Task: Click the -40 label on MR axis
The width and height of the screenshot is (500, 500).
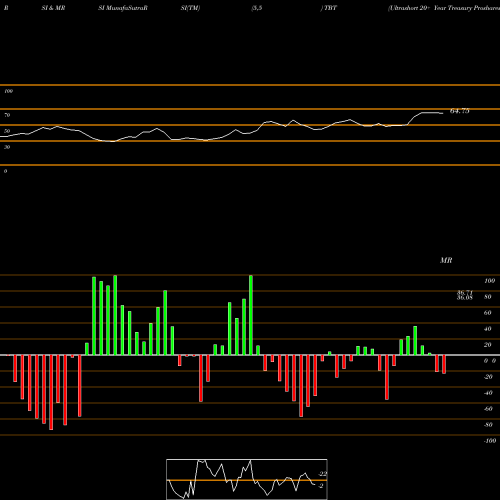Action: (x=488, y=393)
